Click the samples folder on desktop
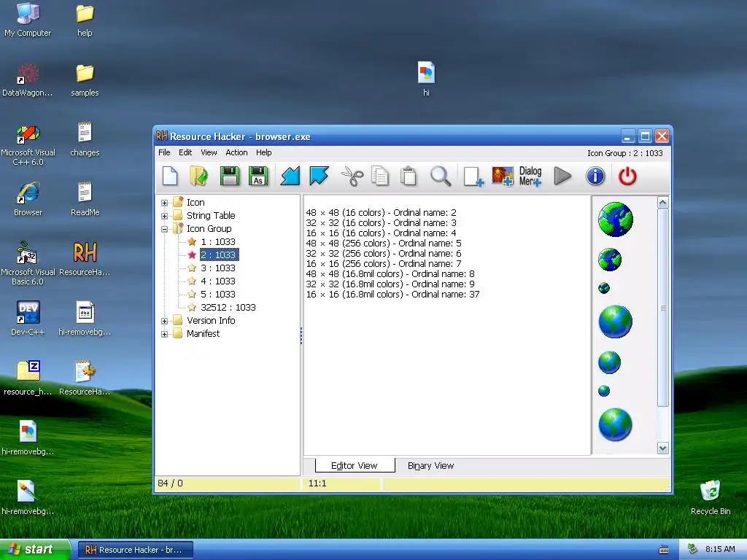Viewport: 747px width, 560px height. (85, 80)
